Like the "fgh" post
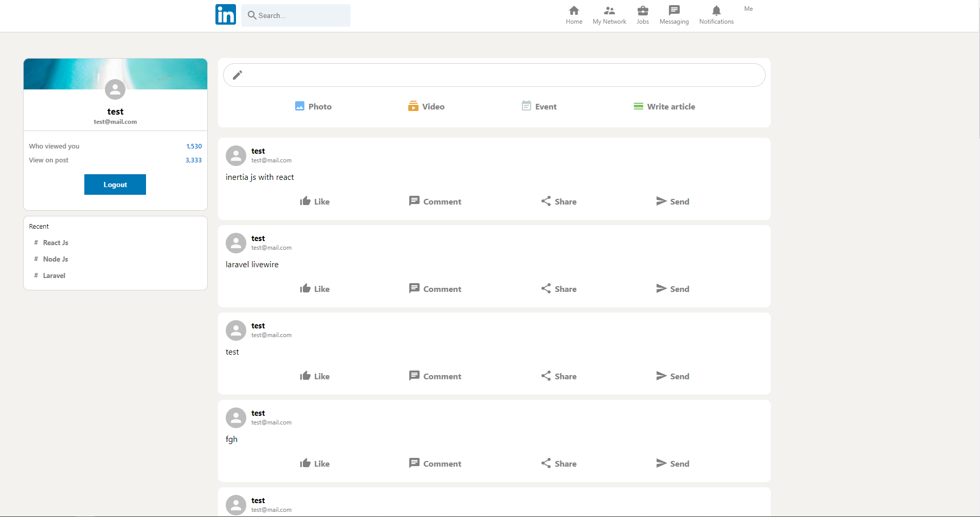980x517 pixels. (315, 464)
